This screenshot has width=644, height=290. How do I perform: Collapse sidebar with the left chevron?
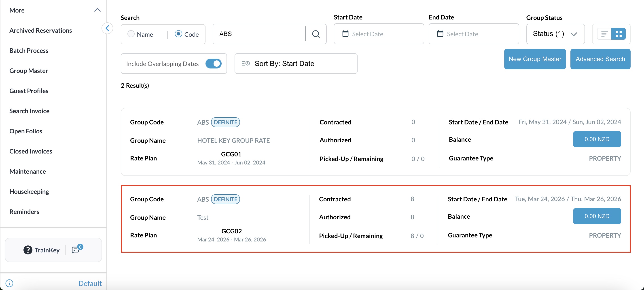pyautogui.click(x=107, y=28)
